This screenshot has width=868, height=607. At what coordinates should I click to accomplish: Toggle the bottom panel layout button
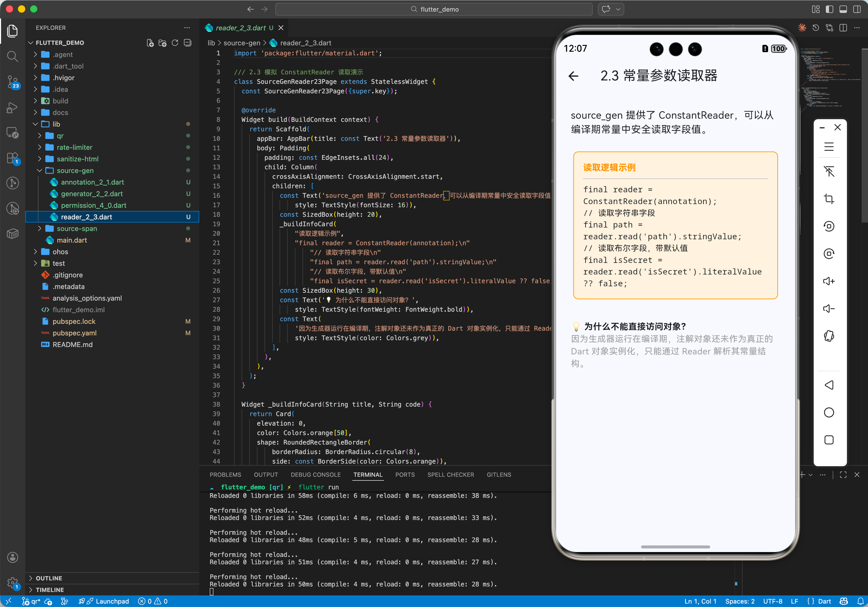[843, 9]
